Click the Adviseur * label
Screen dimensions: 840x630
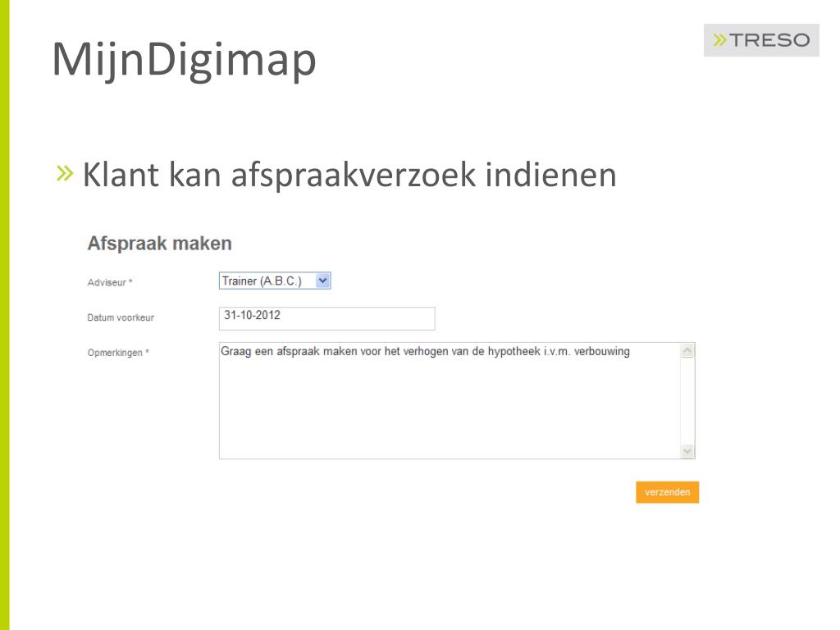coord(110,282)
